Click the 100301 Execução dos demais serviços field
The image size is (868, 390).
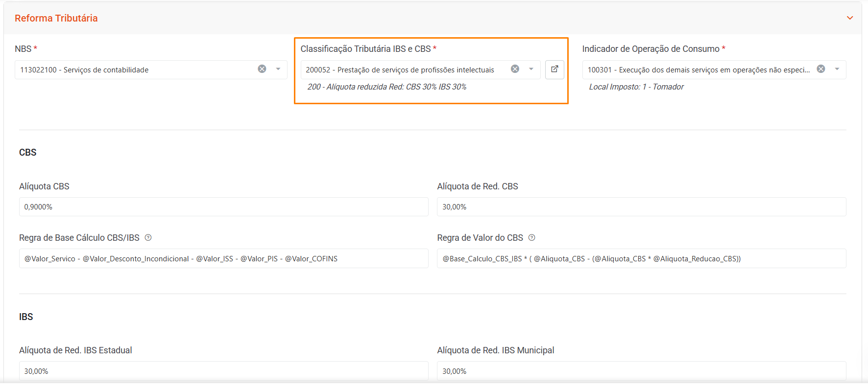point(714,69)
